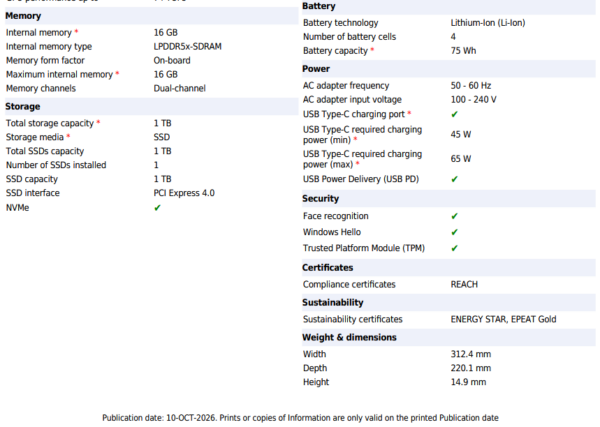Click the Memory form factor label
Image resolution: width=600 pixels, height=427 pixels.
[45, 60]
